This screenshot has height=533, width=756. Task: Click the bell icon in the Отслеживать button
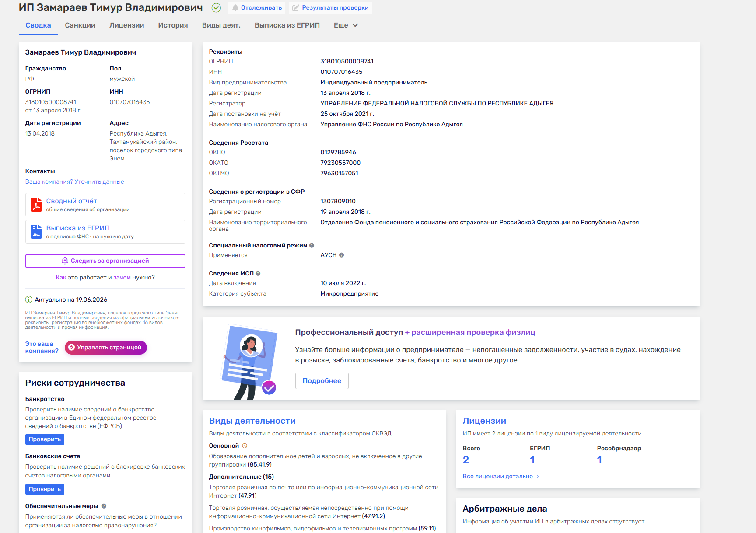235,8
